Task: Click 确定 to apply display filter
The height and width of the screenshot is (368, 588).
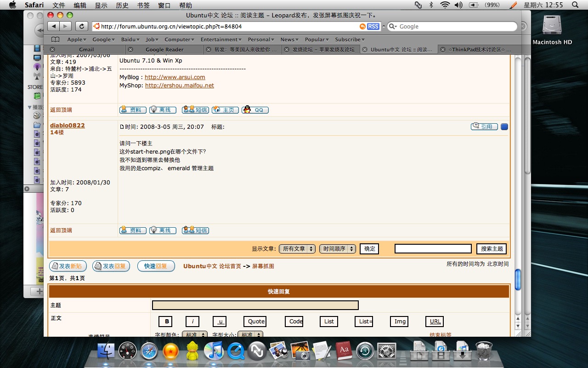Action: click(x=369, y=249)
